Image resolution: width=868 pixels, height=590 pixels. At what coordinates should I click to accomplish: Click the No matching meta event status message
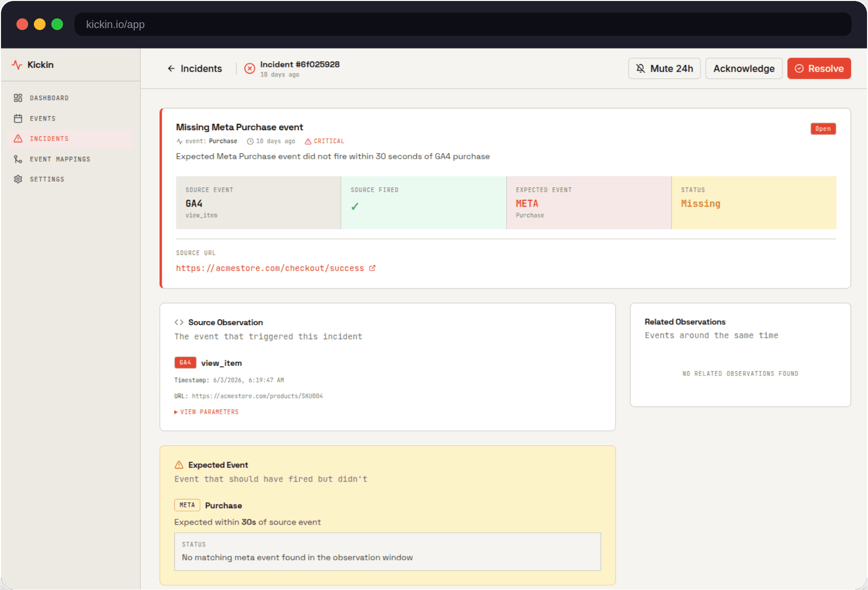pyautogui.click(x=297, y=558)
